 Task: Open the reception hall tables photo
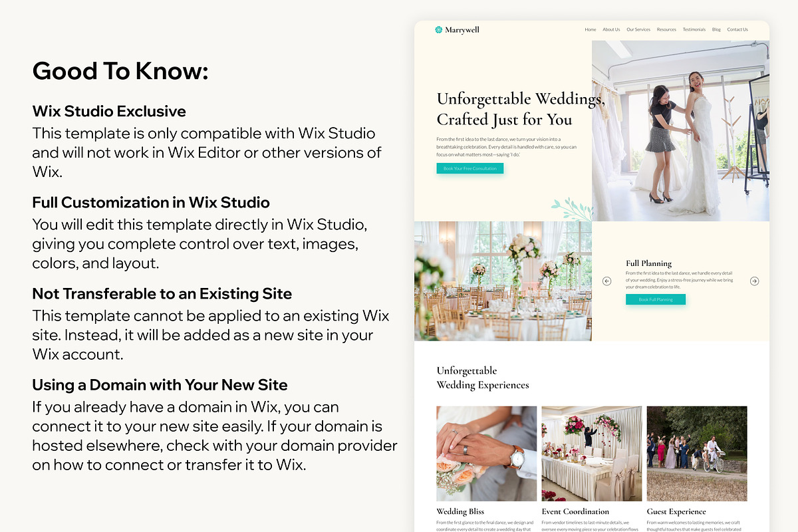click(503, 281)
